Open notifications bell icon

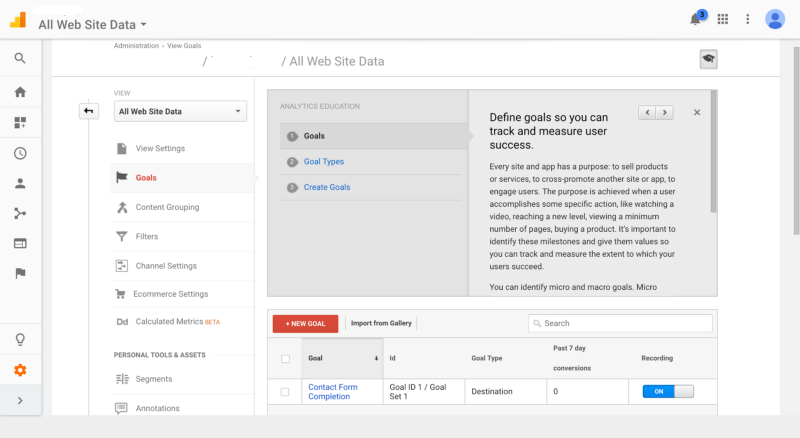point(697,19)
